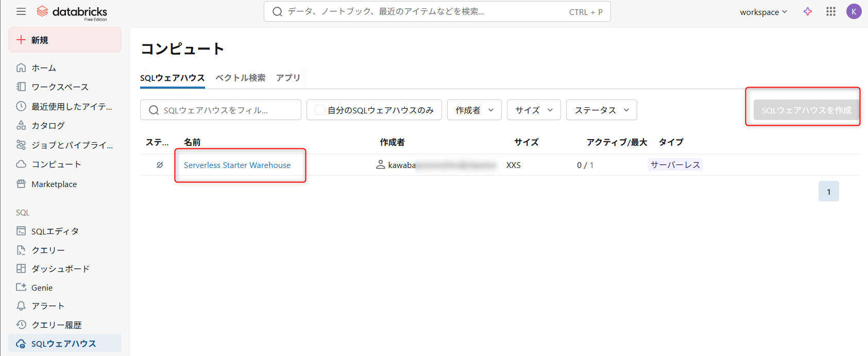Viewport: 868px width, 356px height.
Task: Click the Queries icon in sidebar
Action: pyautogui.click(x=21, y=250)
